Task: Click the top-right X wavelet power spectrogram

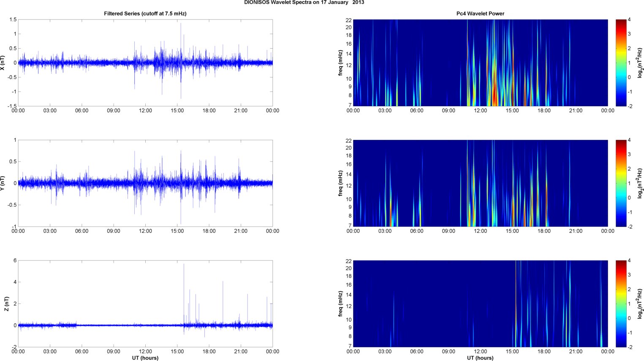Action: [480, 63]
